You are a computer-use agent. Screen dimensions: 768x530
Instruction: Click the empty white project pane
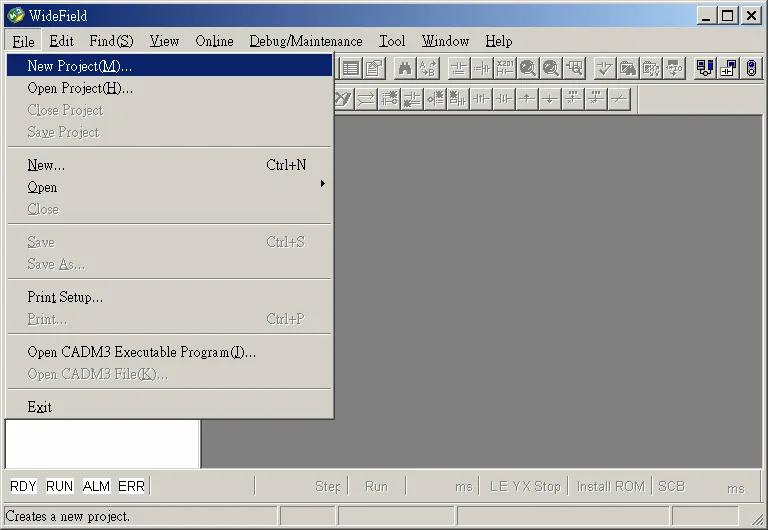pyautogui.click(x=102, y=444)
